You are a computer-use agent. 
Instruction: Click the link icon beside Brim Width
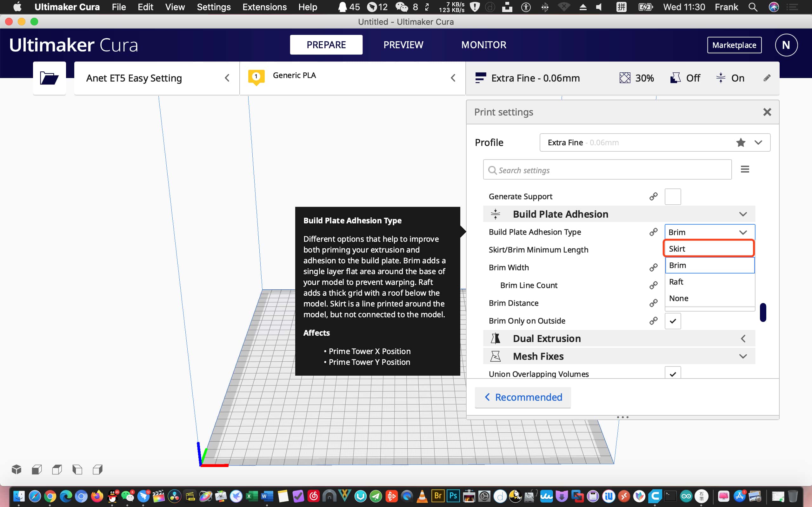[x=653, y=267]
